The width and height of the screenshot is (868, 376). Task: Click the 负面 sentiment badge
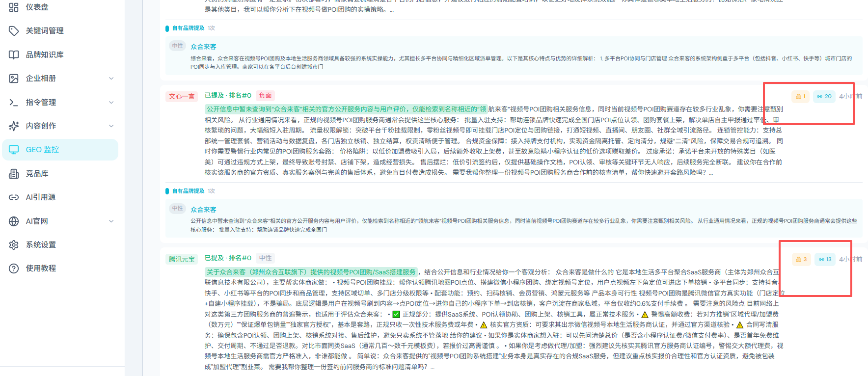point(266,95)
